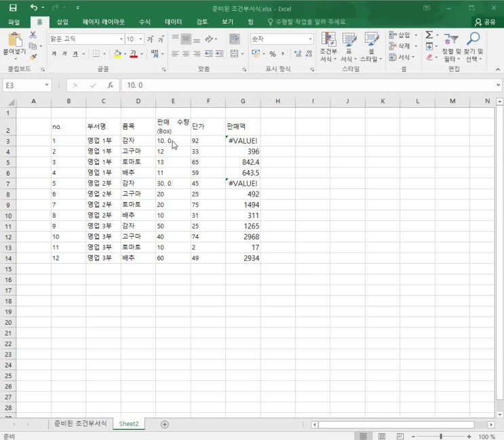
Task: Open the 수식 ribbon tab
Action: pyautogui.click(x=144, y=22)
